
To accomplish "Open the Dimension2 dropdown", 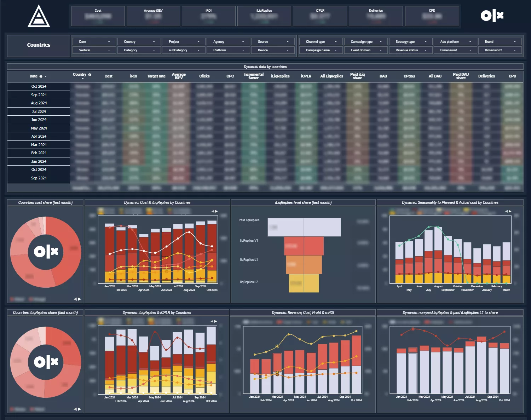I will coord(500,50).
